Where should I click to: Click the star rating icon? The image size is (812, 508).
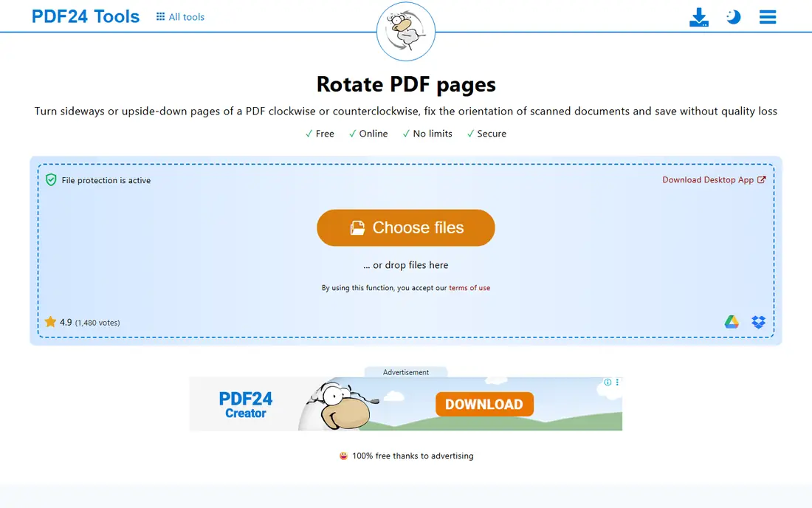(50, 322)
